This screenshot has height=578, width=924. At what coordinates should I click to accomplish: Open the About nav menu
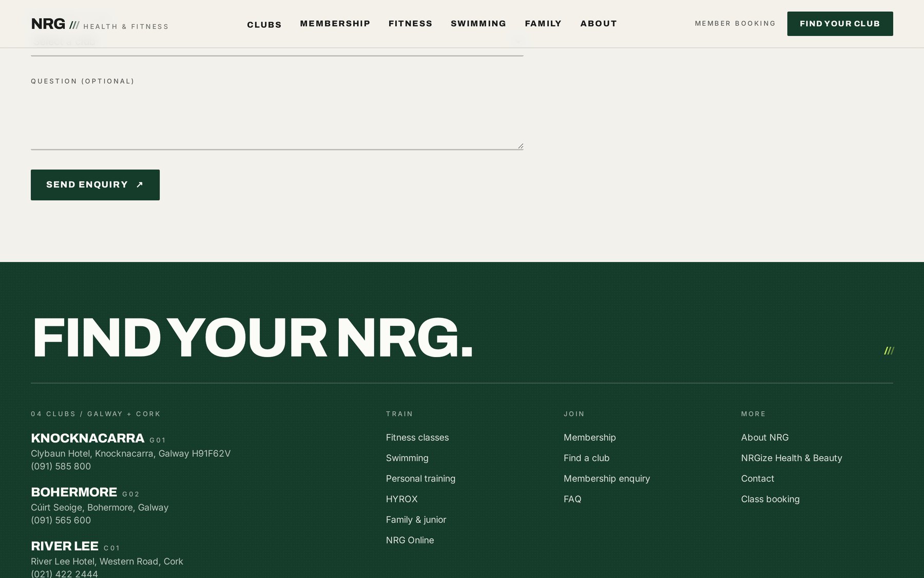click(599, 24)
